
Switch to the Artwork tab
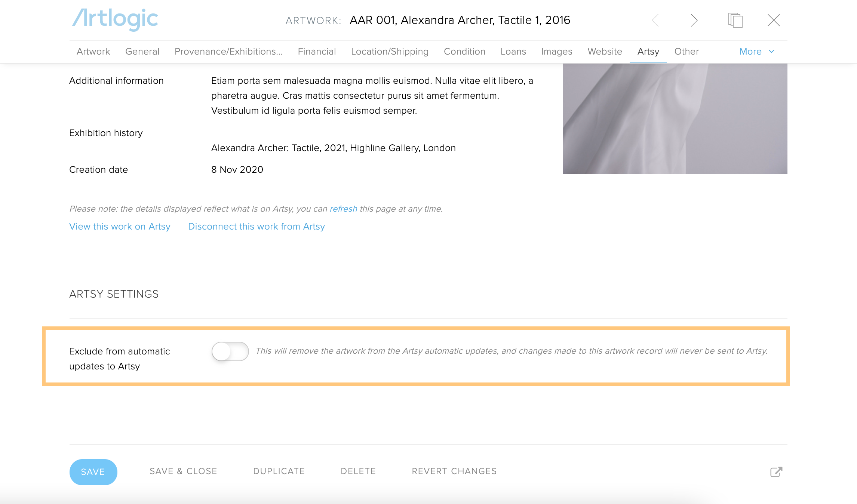tap(93, 52)
